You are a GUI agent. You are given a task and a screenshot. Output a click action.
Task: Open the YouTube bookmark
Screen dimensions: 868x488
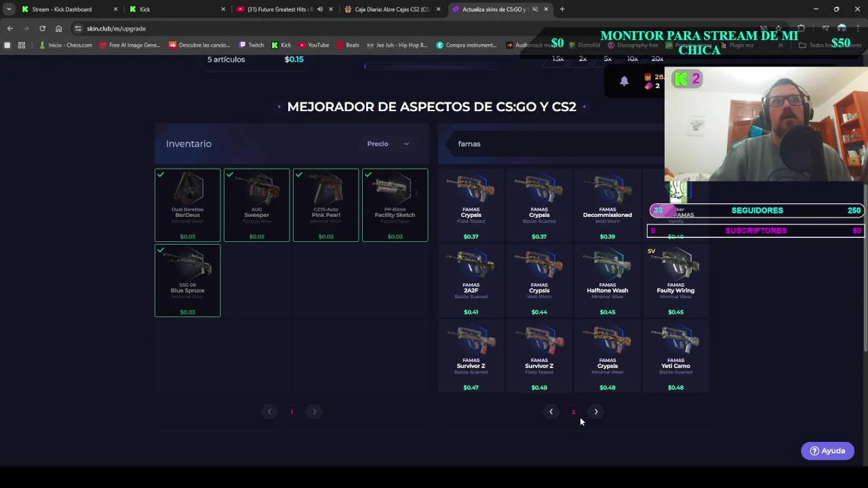coord(313,45)
